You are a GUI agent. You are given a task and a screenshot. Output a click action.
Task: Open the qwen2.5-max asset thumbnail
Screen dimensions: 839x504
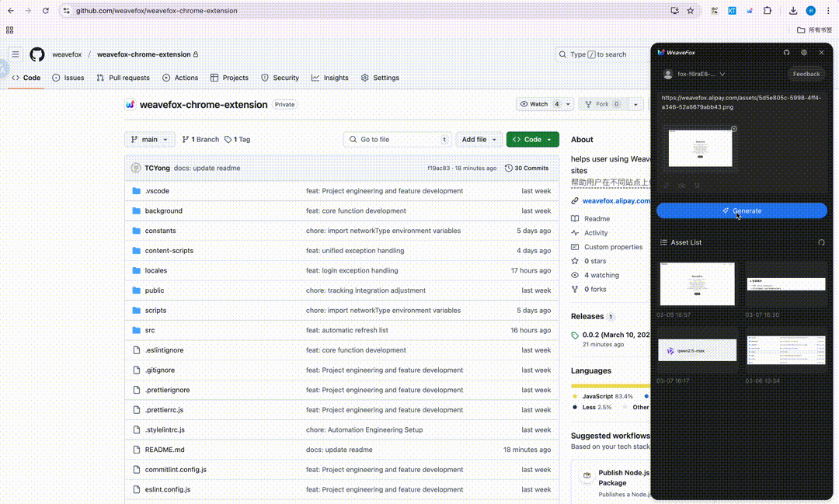[697, 350]
